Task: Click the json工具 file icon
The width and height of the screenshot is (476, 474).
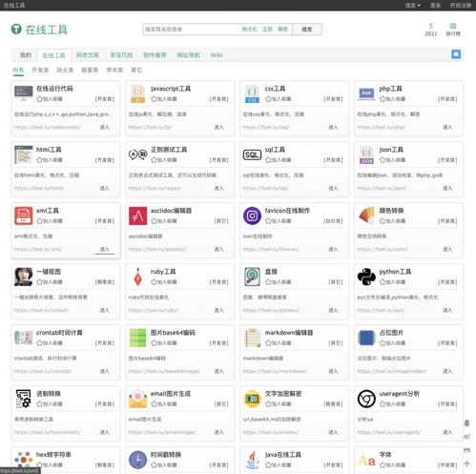Action: 366,155
